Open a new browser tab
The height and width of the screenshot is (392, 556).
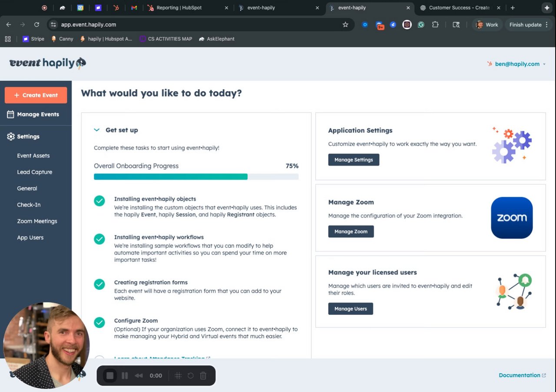pos(513,8)
